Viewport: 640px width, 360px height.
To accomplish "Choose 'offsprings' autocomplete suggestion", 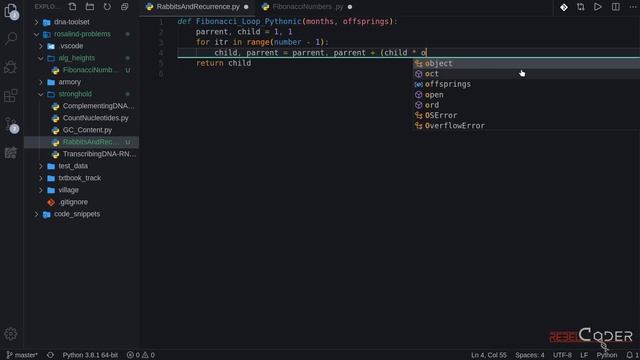I will pos(527,84).
